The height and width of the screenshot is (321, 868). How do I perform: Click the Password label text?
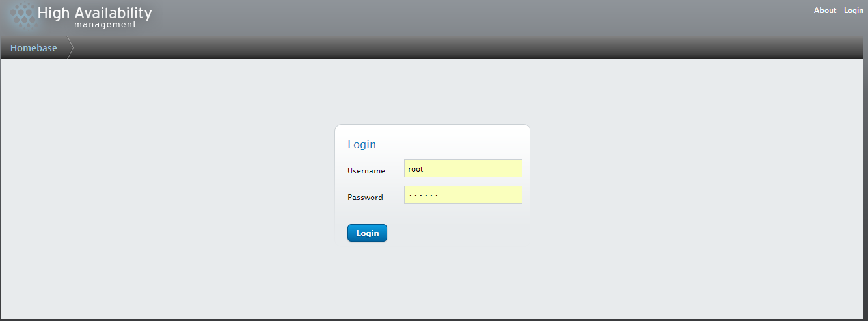365,198
